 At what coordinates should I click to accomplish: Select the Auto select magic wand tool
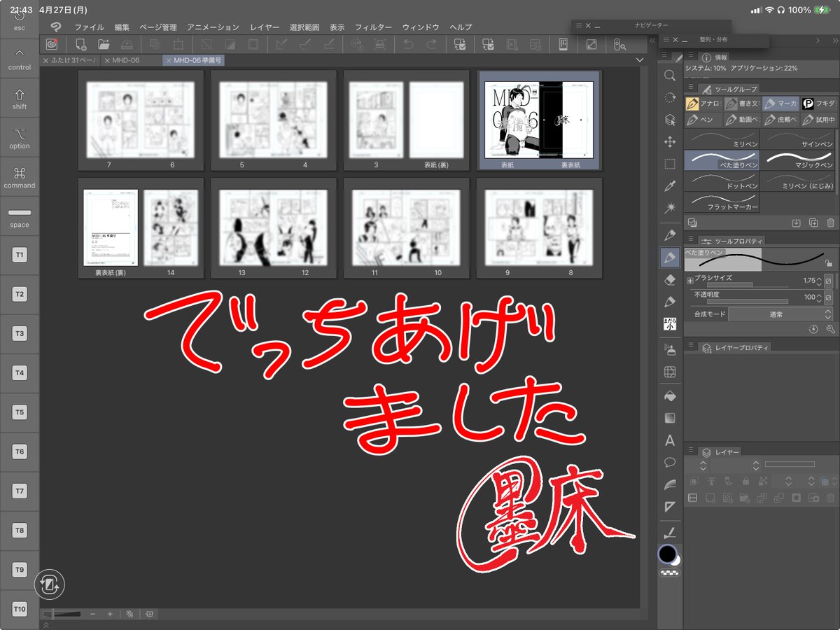670,208
